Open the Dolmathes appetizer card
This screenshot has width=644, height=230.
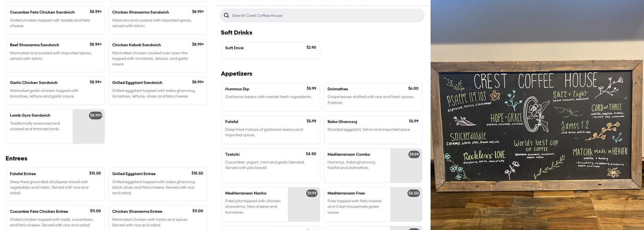point(373,97)
